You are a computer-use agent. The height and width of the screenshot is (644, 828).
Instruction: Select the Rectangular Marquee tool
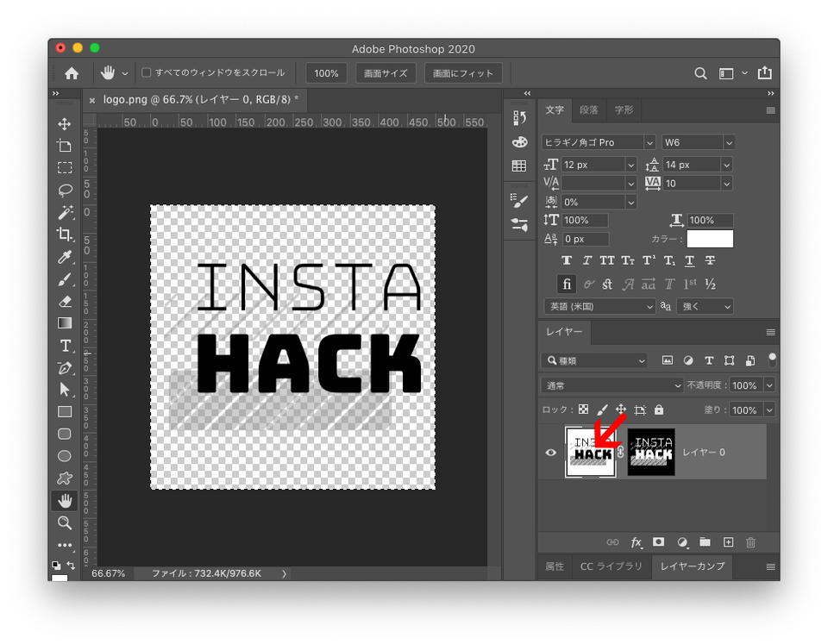(65, 168)
